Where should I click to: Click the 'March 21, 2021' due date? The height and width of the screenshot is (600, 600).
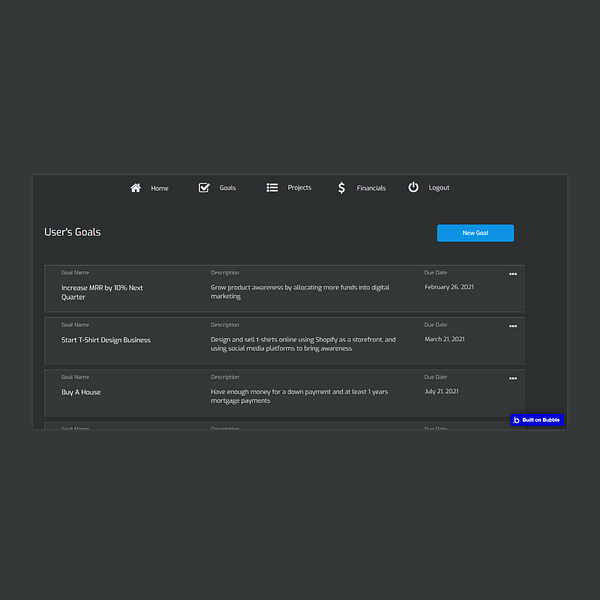click(x=445, y=339)
